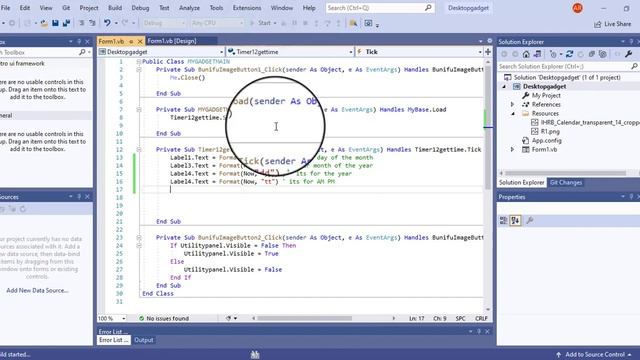
Task: Toggle auto-hide pin on Data Sources panel
Action: [x=79, y=197]
